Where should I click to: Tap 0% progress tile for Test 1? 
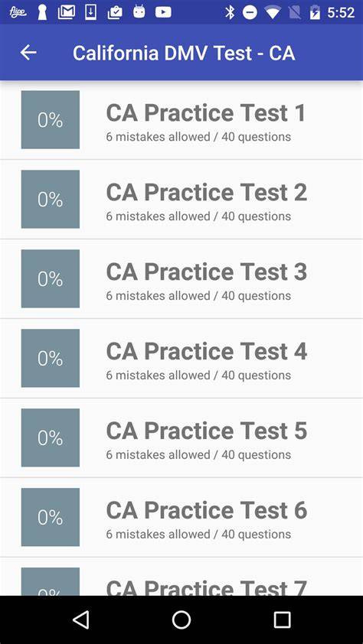click(x=50, y=120)
